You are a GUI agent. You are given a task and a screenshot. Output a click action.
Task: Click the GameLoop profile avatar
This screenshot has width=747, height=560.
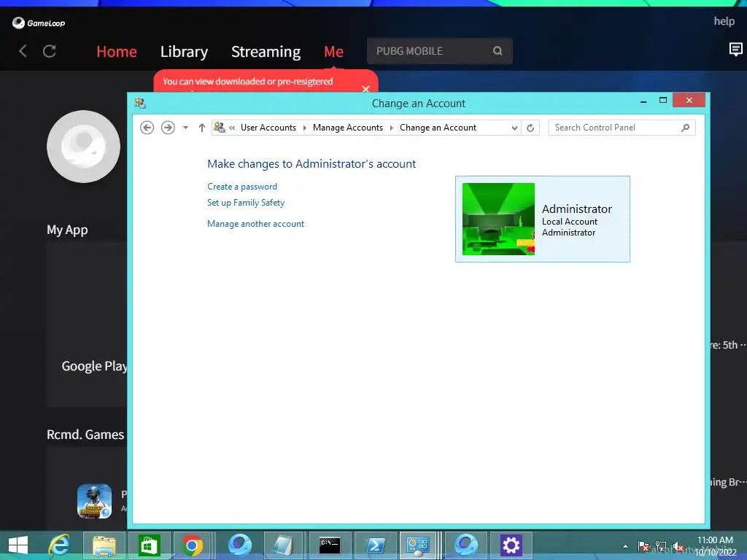pyautogui.click(x=83, y=147)
